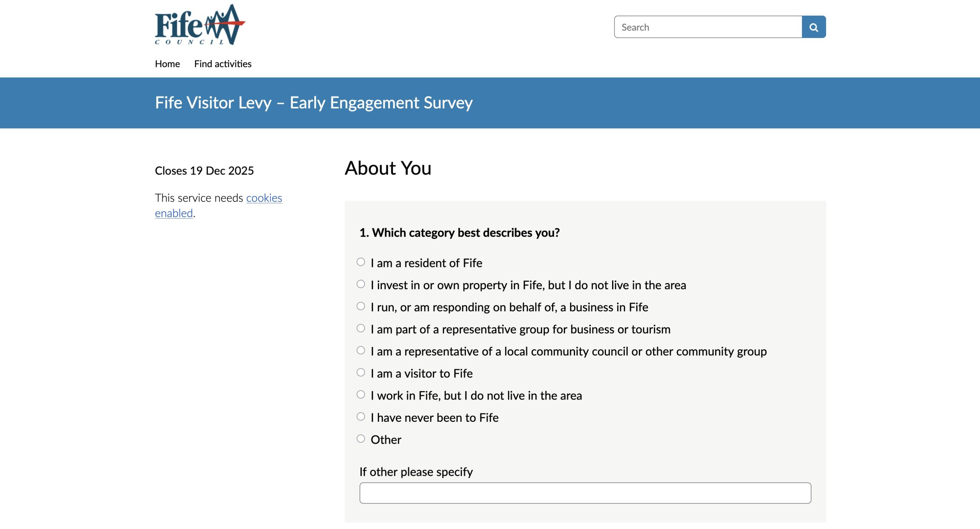Select the local community council representative option
This screenshot has width=980, height=529.
[x=361, y=351]
